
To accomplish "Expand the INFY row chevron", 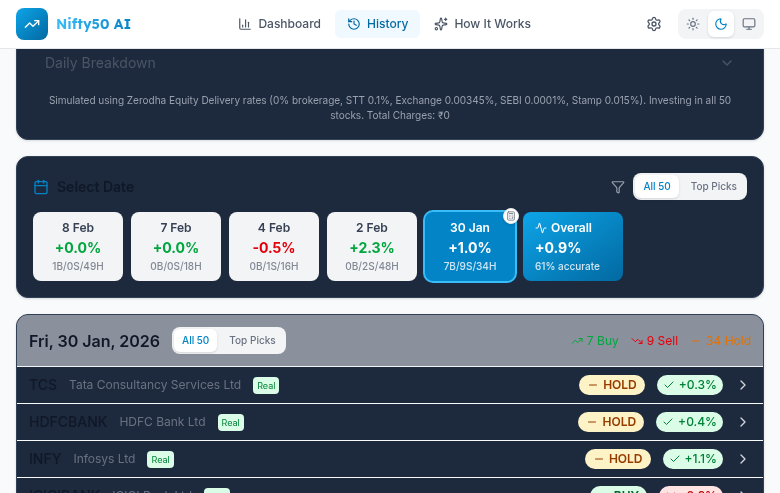I will pyautogui.click(x=743, y=459).
